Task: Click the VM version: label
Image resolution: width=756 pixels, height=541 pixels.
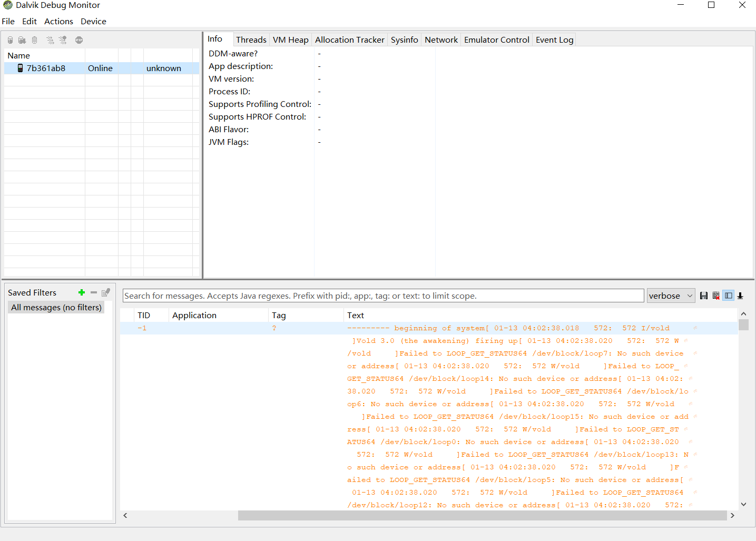Action: (x=231, y=78)
